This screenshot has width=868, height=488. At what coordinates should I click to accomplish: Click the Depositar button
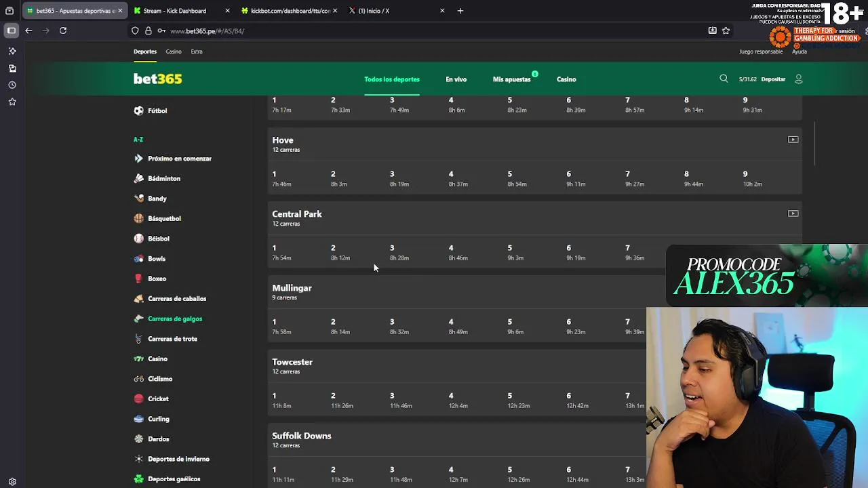[x=773, y=79]
